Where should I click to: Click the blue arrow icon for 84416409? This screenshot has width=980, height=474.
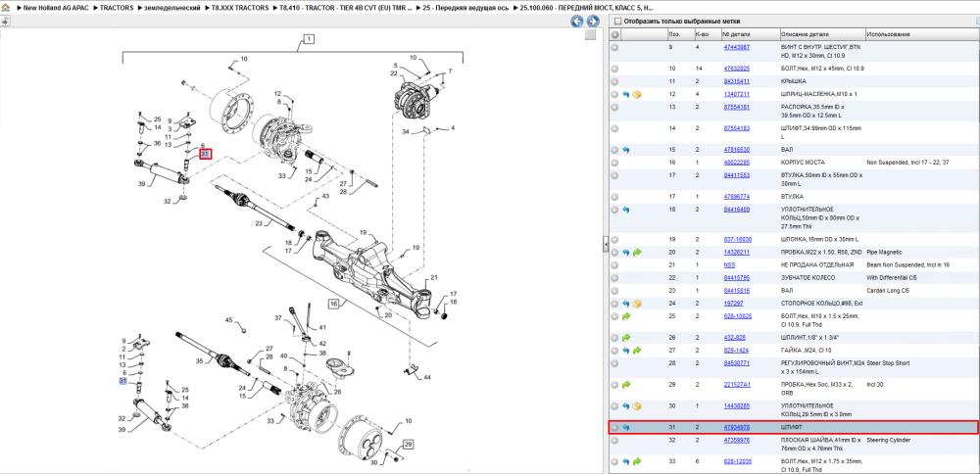[x=626, y=210]
